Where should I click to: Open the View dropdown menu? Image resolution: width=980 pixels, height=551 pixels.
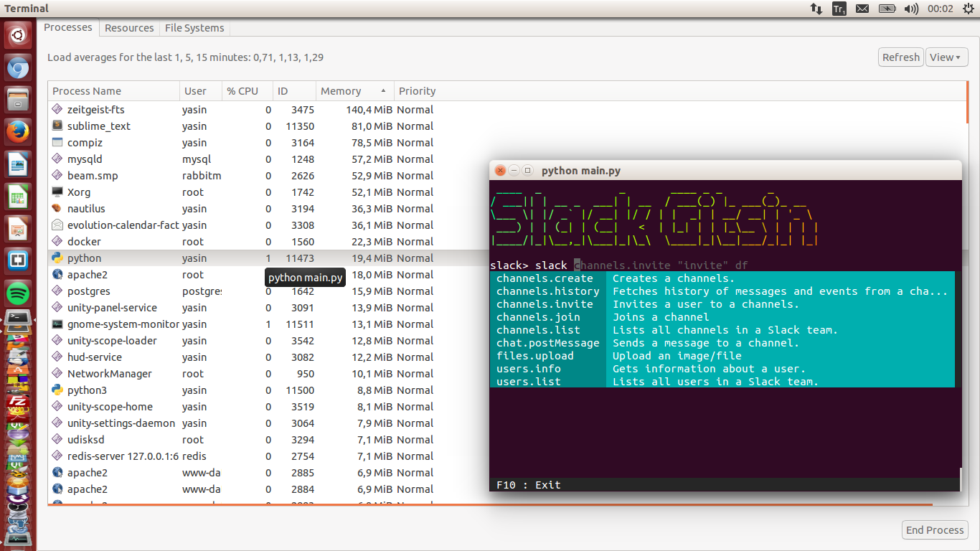tap(947, 57)
